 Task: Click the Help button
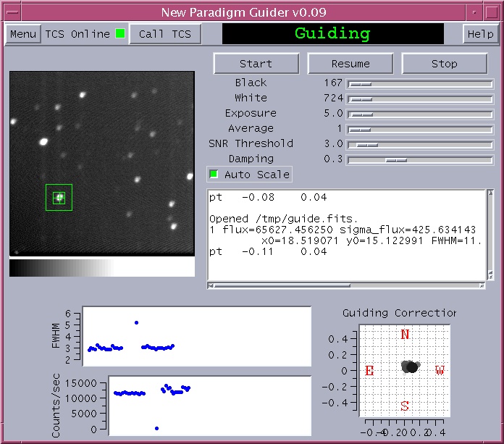click(x=480, y=34)
